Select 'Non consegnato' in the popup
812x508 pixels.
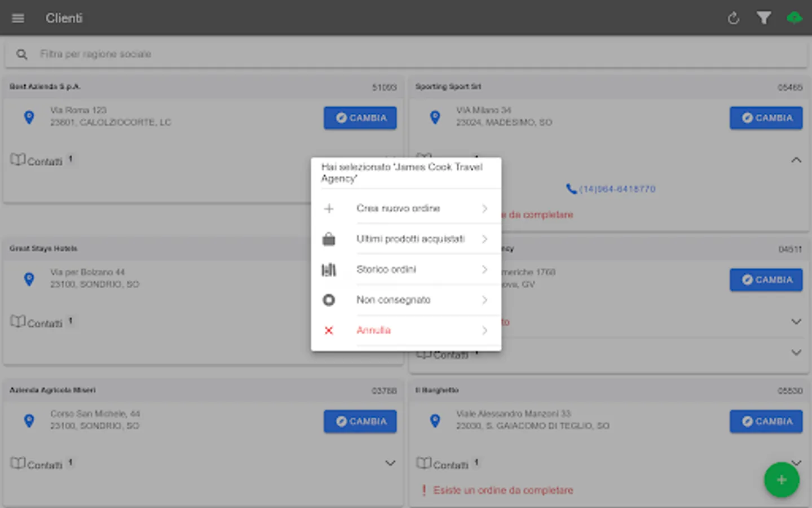pos(406,300)
